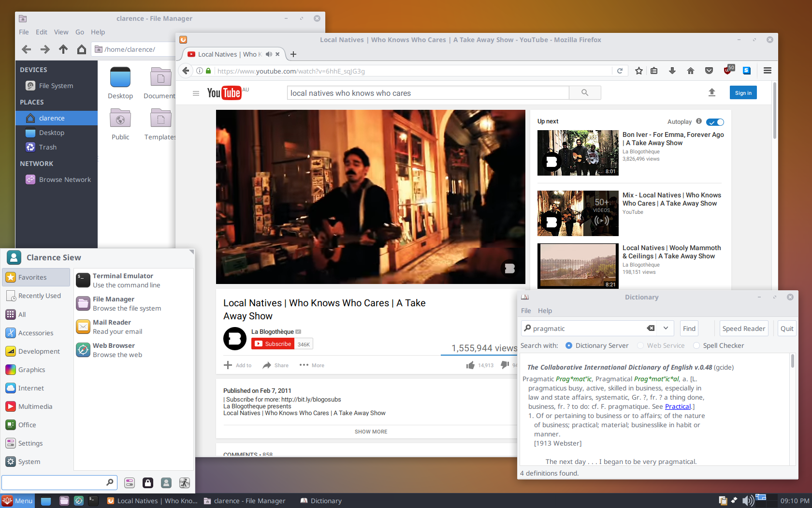The height and width of the screenshot is (508, 812).
Task: Open the YouTube hamburger guide menu
Action: click(196, 93)
